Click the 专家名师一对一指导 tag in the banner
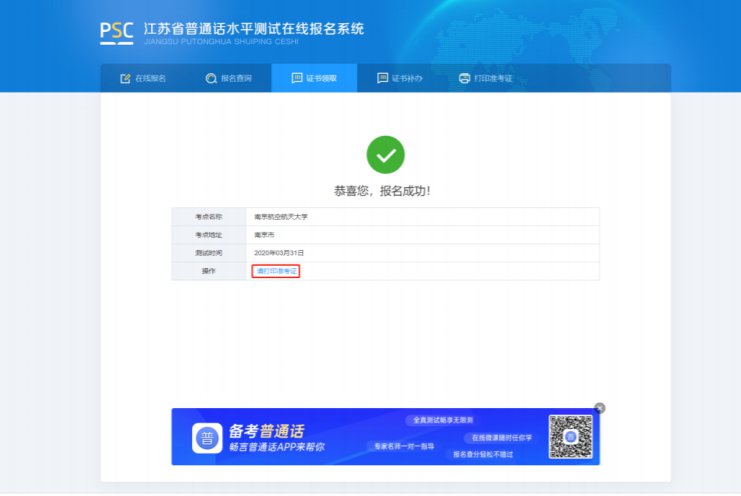 click(404, 446)
